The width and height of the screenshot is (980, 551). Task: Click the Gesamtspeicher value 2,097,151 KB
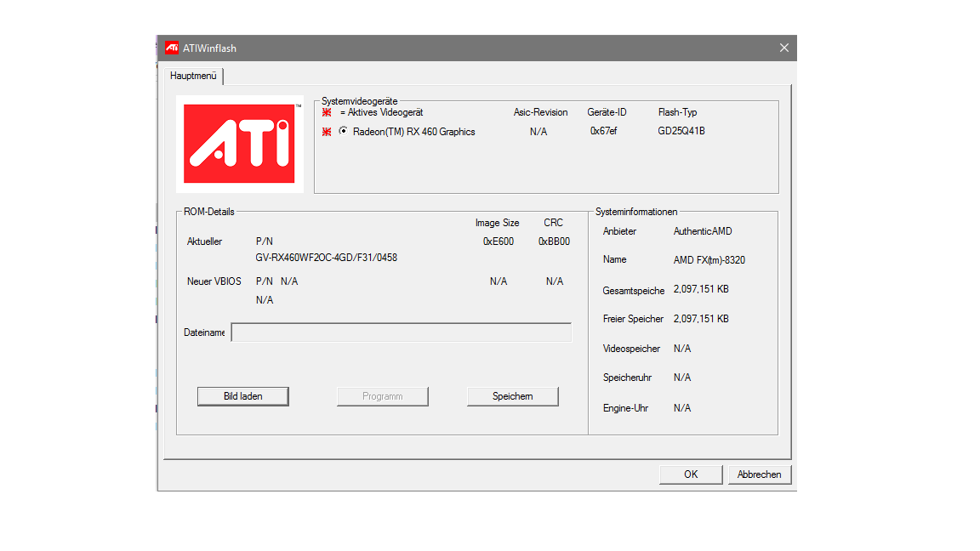pos(701,289)
